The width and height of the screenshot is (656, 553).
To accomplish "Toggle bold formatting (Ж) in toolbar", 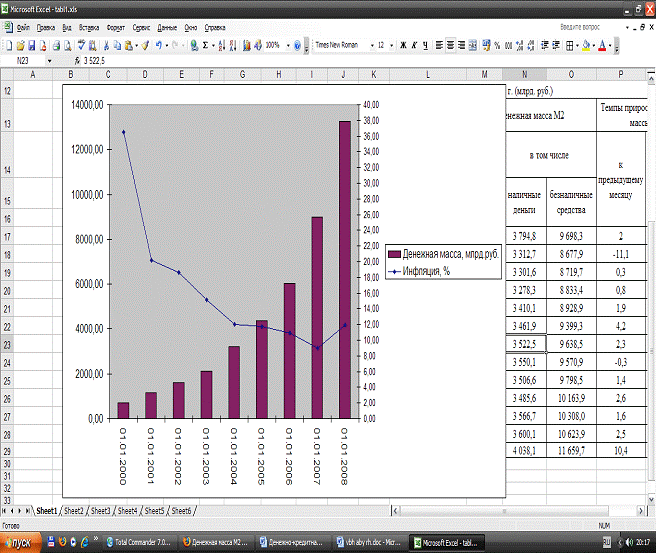I will 402,45.
